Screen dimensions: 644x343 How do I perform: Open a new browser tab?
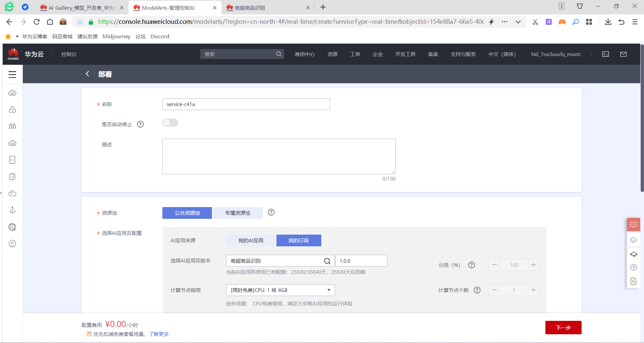pos(323,7)
